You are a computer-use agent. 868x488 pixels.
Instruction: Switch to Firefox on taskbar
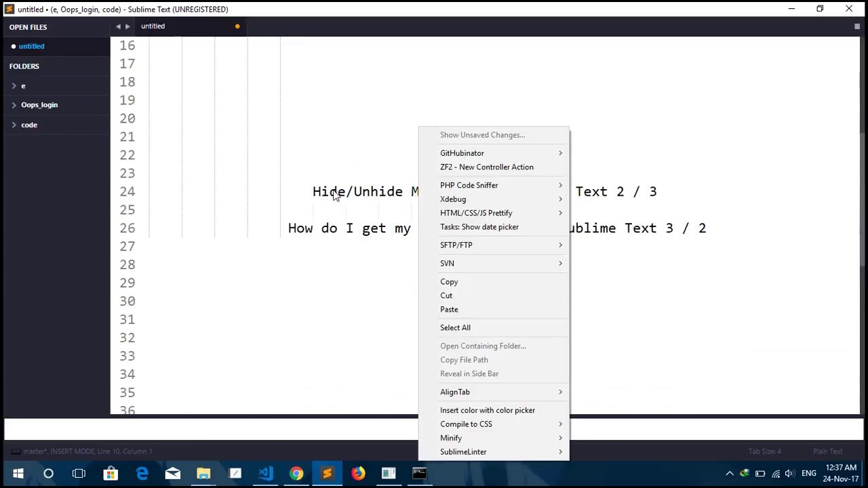click(x=358, y=473)
